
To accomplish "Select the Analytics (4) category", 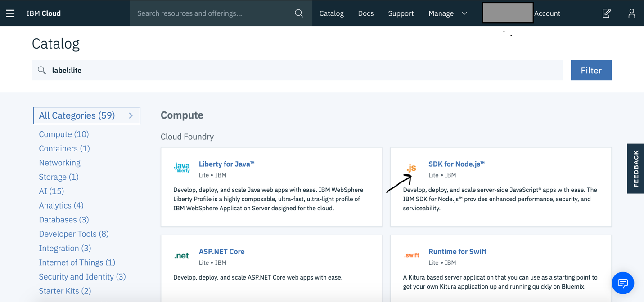I will click(61, 205).
